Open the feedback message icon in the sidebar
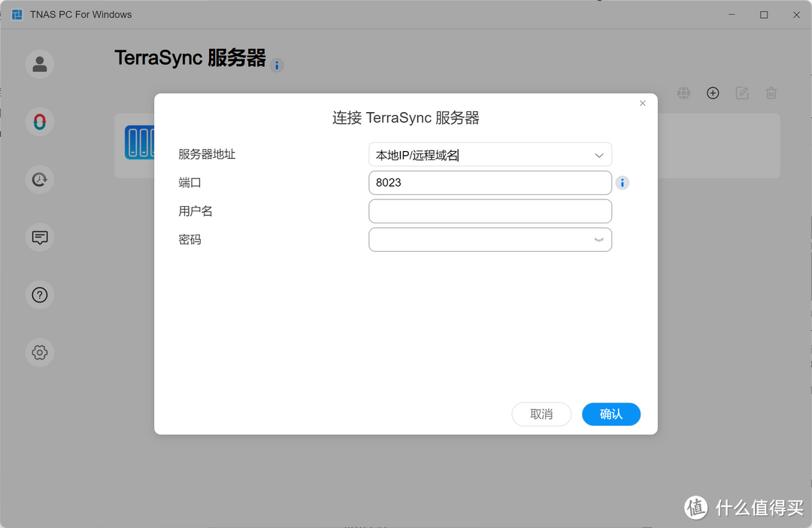812x528 pixels. 39,238
